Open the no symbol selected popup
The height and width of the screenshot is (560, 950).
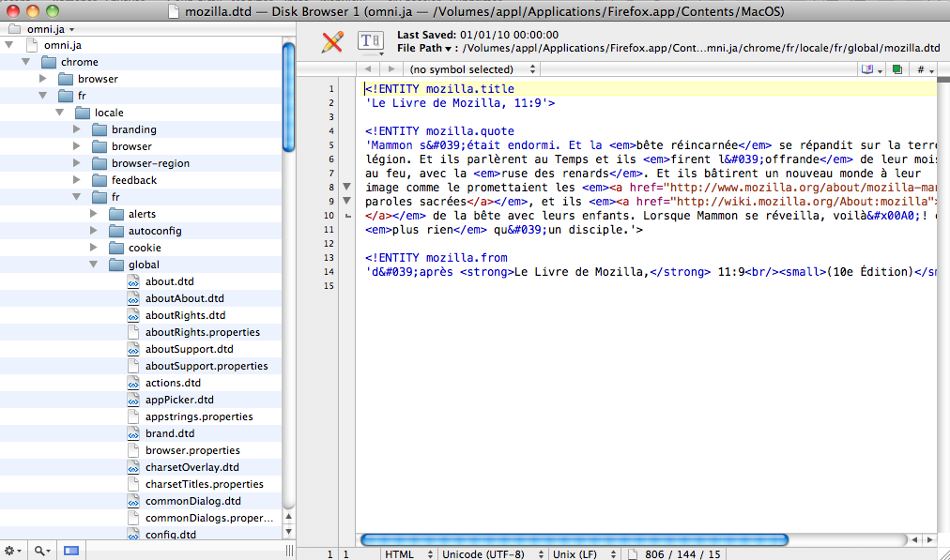(472, 69)
